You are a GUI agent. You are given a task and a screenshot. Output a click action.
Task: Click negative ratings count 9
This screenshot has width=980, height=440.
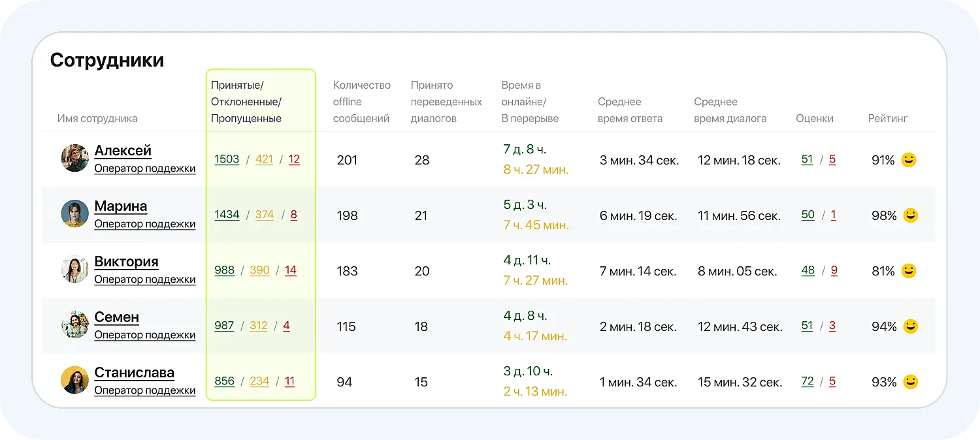tap(834, 270)
